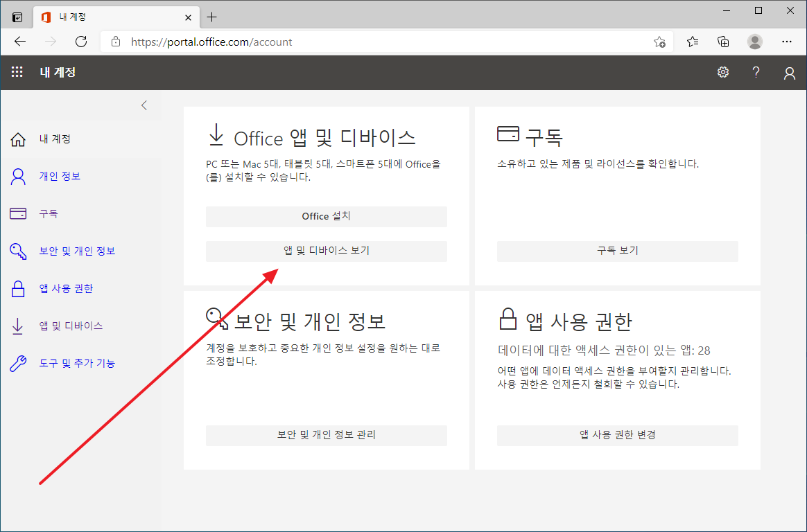Click the 내 계정 title in the header

pyautogui.click(x=58, y=73)
